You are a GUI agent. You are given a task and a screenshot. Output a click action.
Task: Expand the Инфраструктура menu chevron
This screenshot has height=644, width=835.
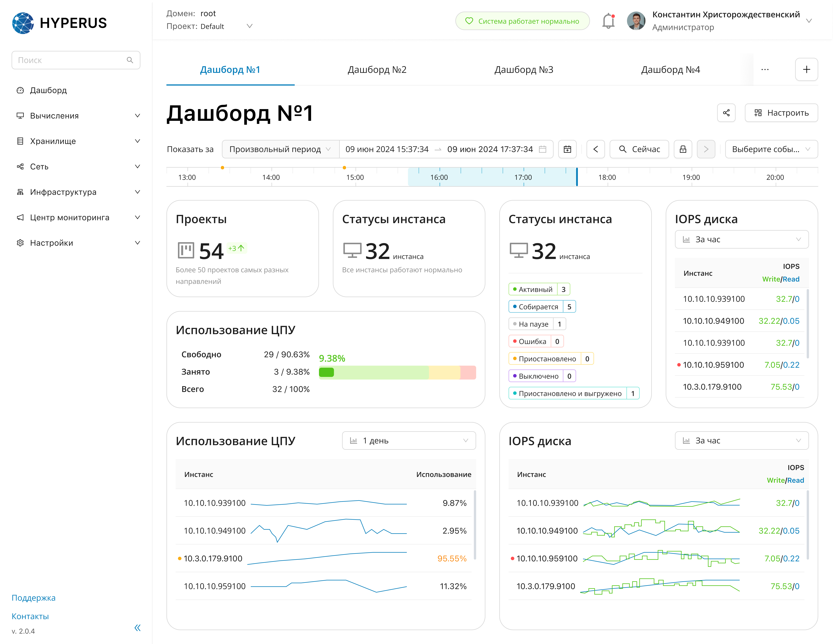click(138, 192)
